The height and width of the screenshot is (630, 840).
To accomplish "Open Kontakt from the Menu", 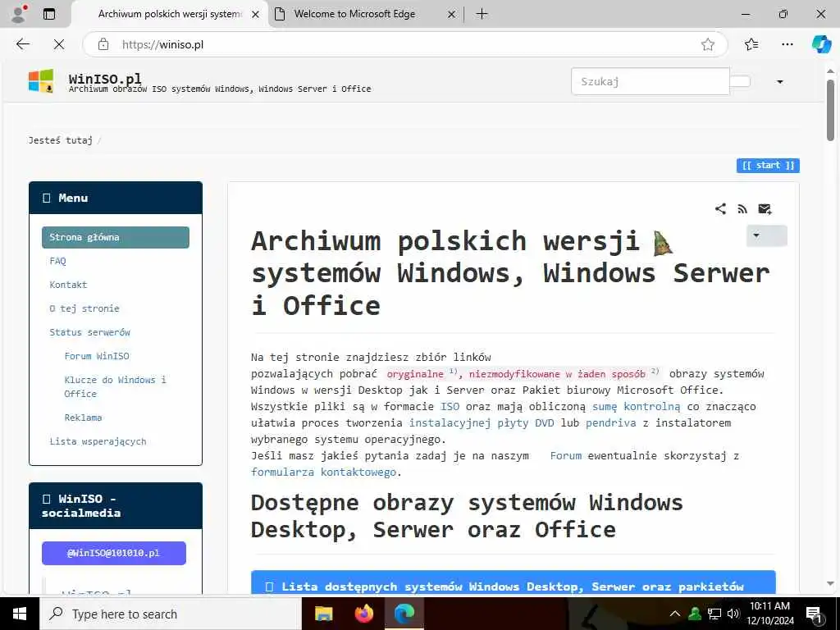I will (68, 285).
